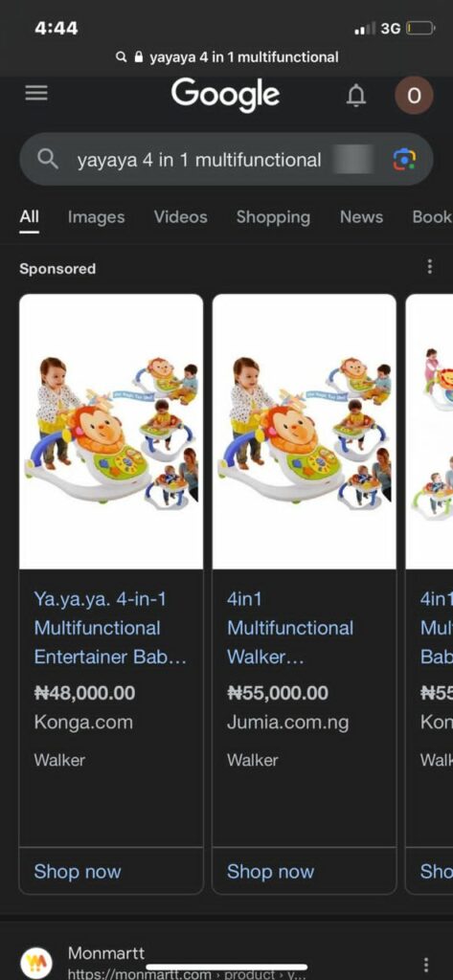The height and width of the screenshot is (980, 453).
Task: Open the 4in1 Multifunctional Walker link
Action: click(x=290, y=628)
